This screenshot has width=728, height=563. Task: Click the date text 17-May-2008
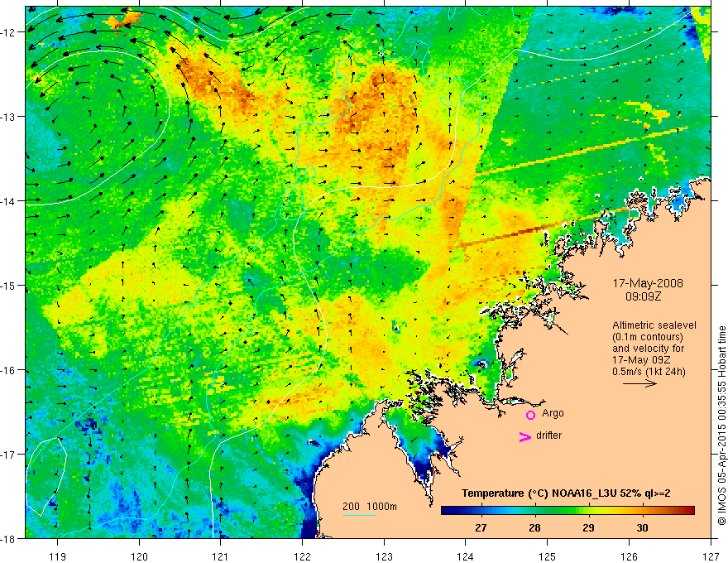click(x=648, y=283)
